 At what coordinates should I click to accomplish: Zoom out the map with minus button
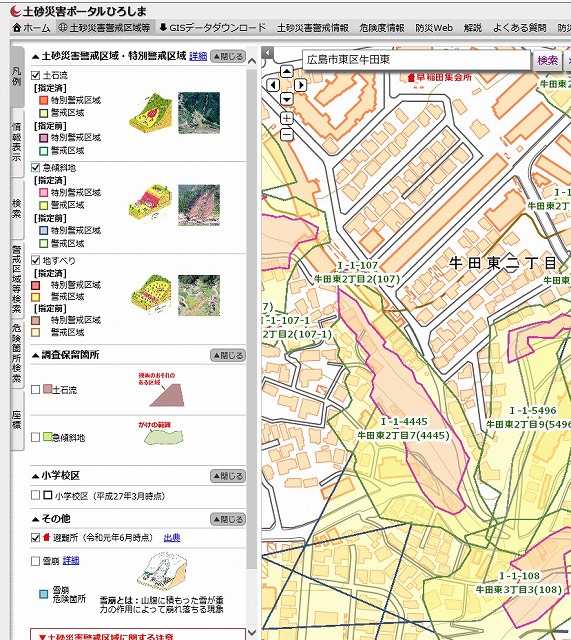287,134
